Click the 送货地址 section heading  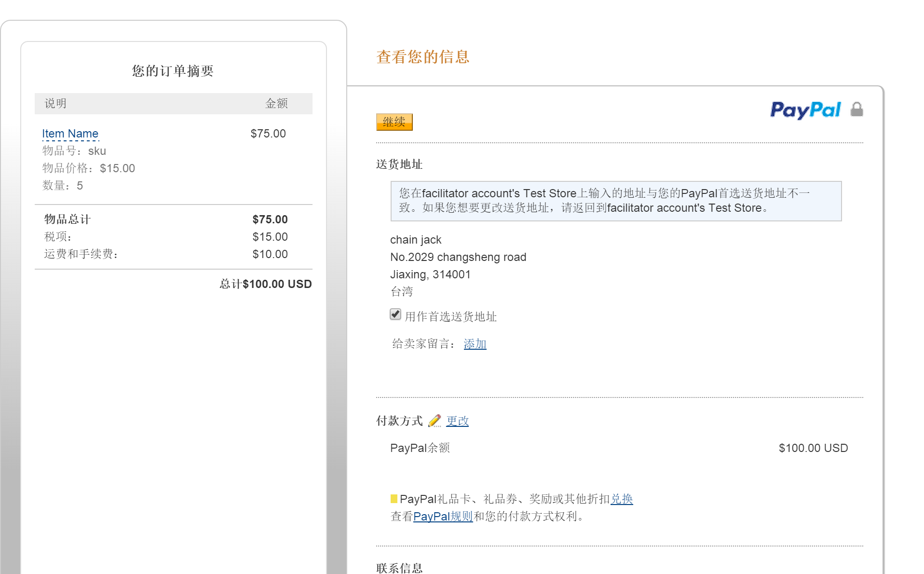click(x=399, y=164)
